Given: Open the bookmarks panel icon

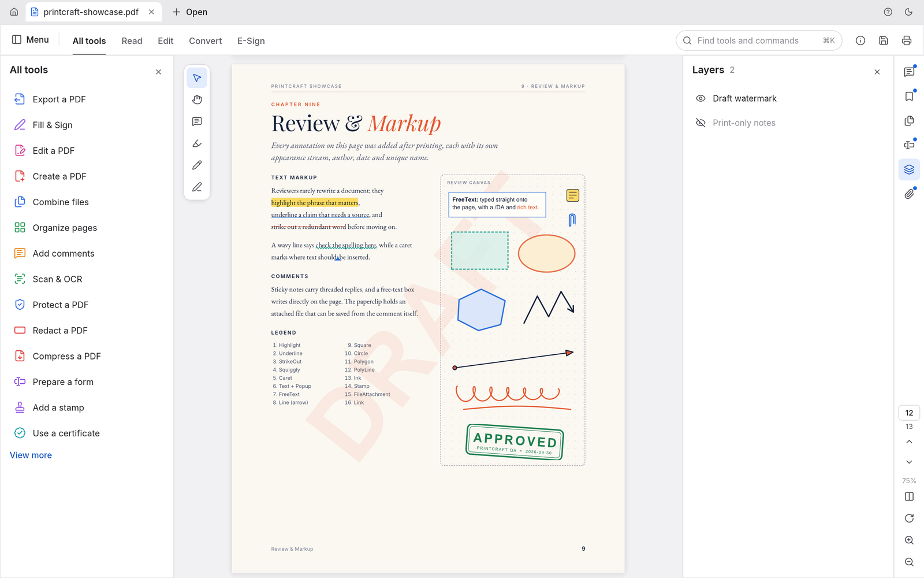Looking at the screenshot, I should [909, 97].
